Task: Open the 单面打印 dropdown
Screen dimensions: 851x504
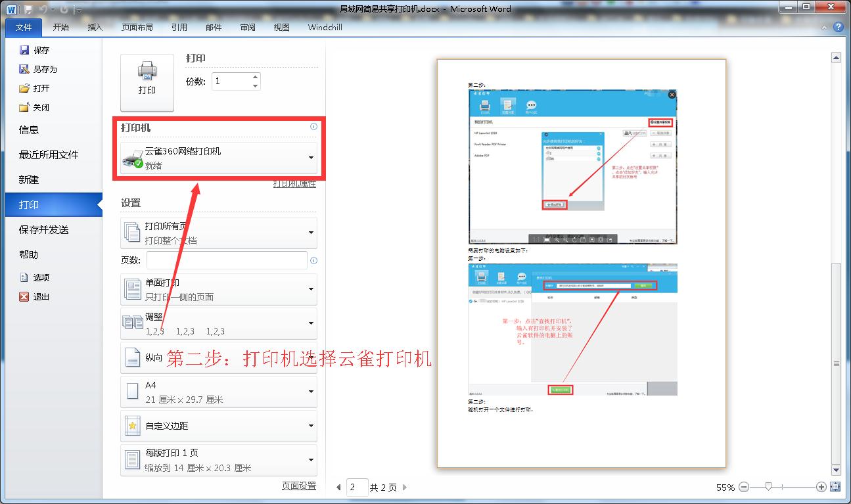Action: click(x=219, y=290)
